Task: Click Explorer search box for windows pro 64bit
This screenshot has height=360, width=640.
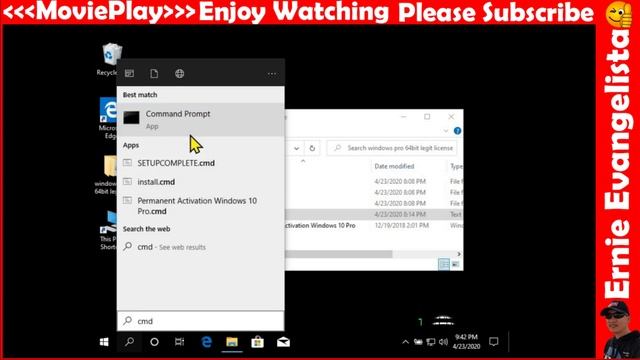Action: pyautogui.click(x=392, y=148)
